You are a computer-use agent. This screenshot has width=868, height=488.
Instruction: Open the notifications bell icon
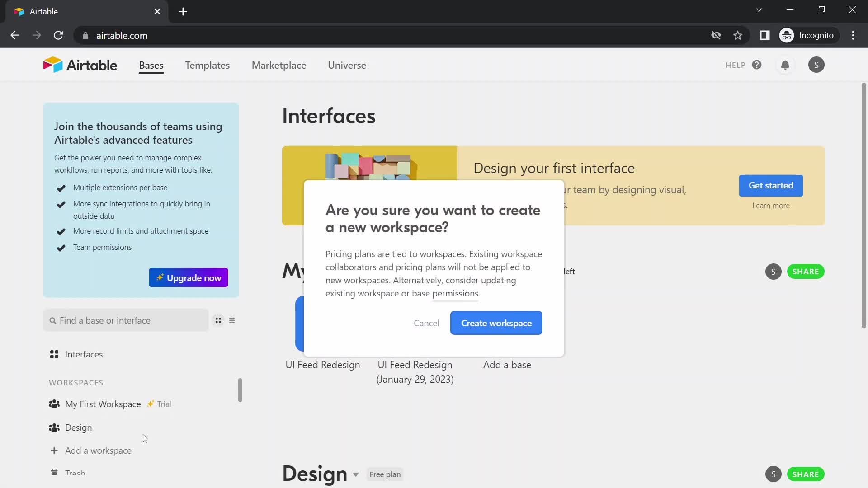(x=785, y=65)
